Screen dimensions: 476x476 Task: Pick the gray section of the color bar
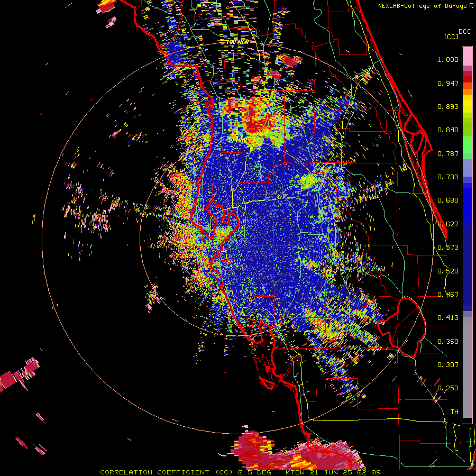tap(467, 368)
